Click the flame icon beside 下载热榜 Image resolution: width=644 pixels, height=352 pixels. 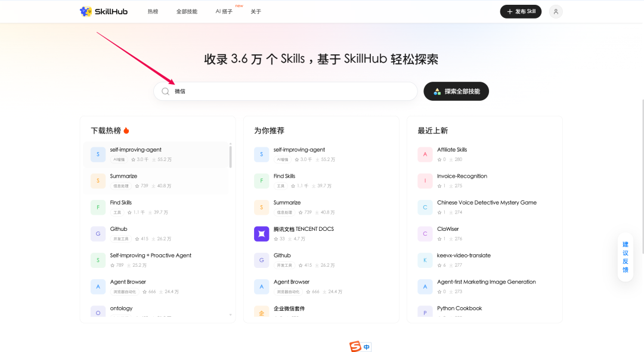pos(126,131)
